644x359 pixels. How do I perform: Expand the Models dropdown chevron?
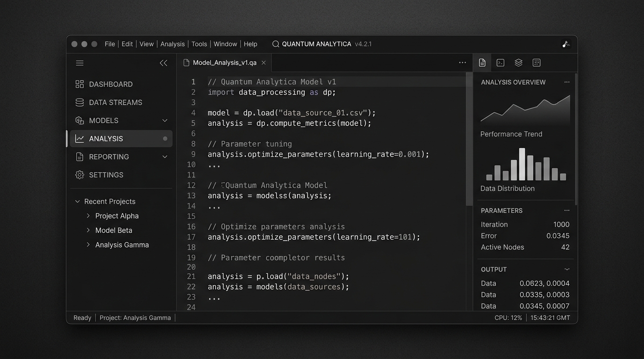tap(165, 121)
